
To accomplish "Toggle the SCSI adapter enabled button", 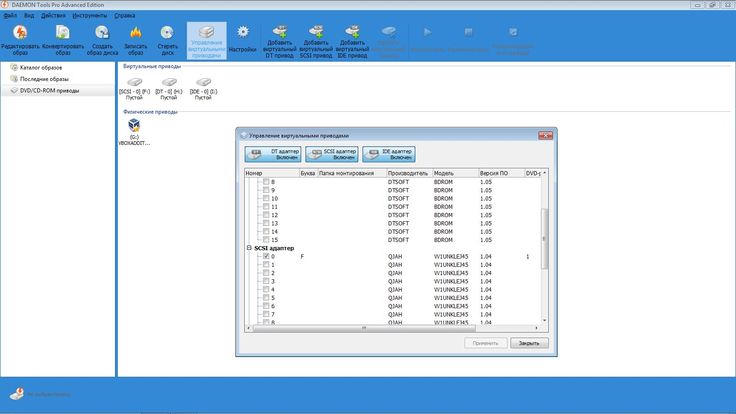I will pyautogui.click(x=331, y=154).
